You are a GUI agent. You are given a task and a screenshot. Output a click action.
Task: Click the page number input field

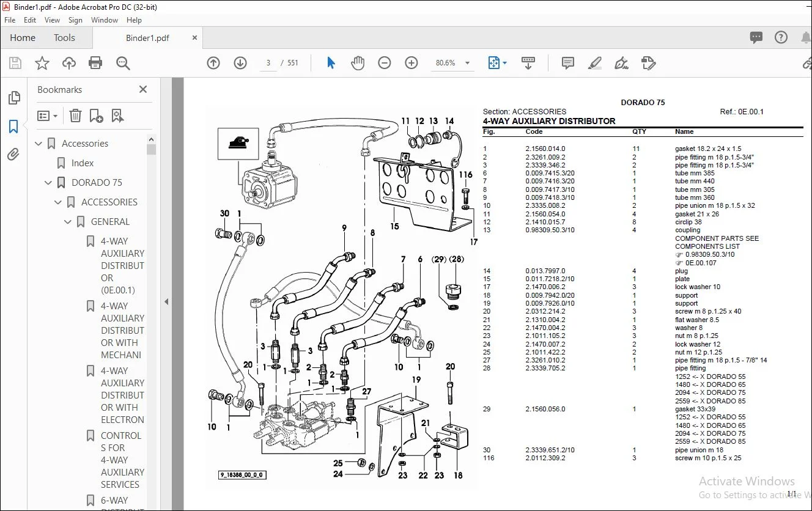tap(268, 63)
